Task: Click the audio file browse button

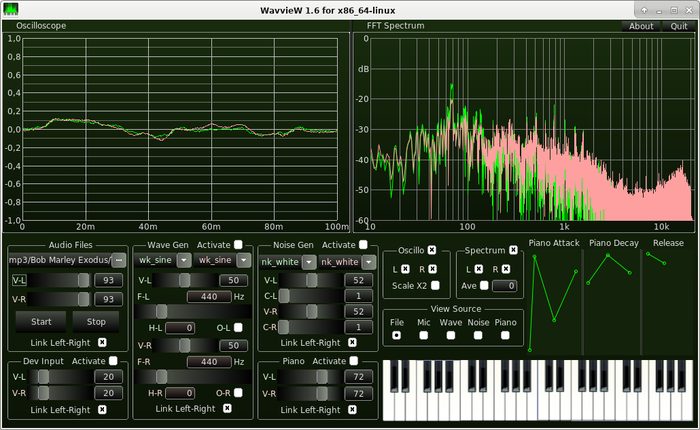Action: tap(119, 260)
